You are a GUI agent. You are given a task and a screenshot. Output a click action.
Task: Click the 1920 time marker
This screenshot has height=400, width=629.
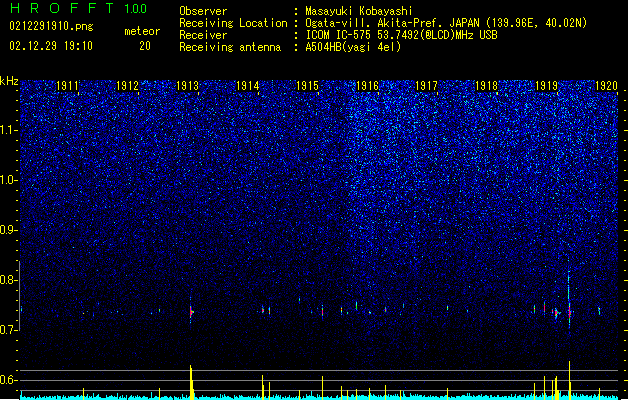(606, 86)
